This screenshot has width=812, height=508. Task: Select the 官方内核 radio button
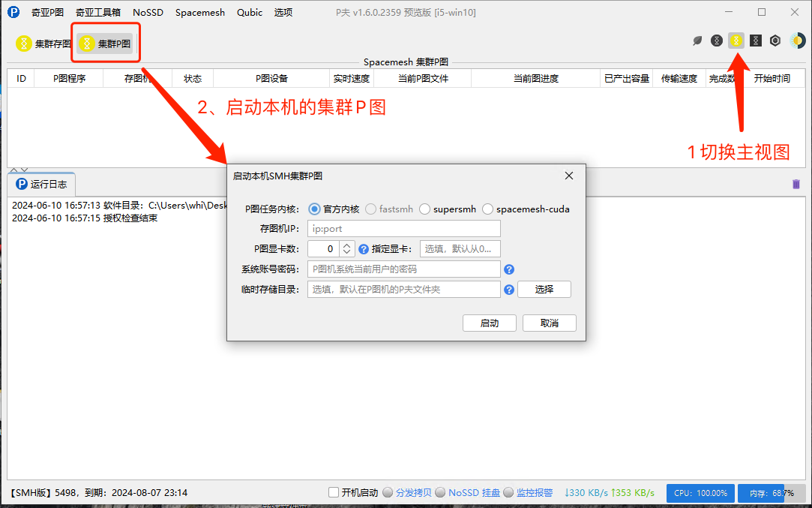click(314, 209)
